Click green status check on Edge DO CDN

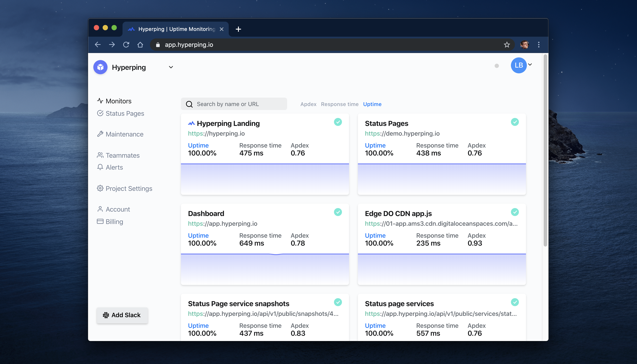point(515,212)
